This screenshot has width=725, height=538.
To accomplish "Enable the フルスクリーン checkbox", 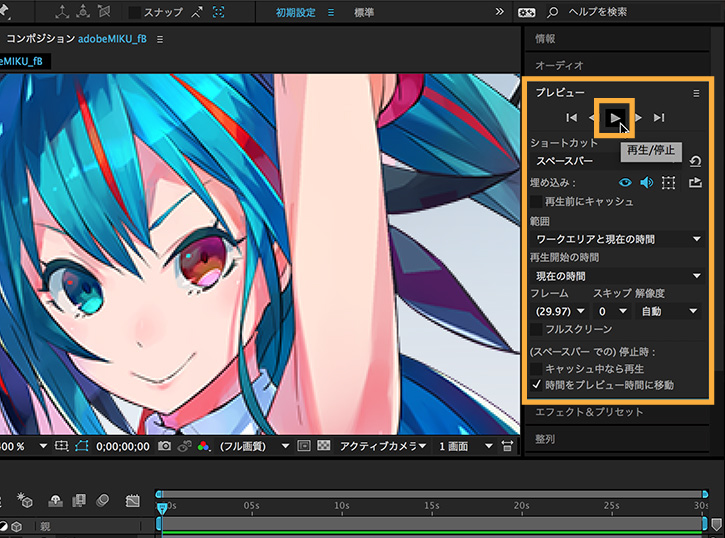I will (x=536, y=329).
